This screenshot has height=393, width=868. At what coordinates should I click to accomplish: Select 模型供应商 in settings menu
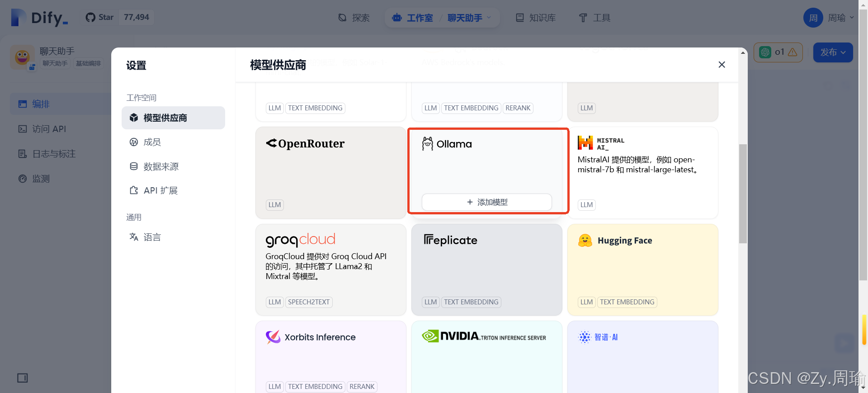(173, 118)
